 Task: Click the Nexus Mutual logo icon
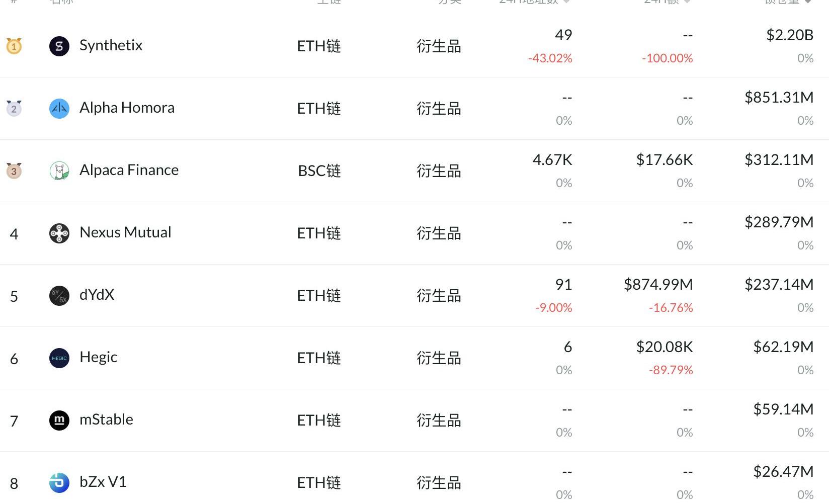pyautogui.click(x=59, y=233)
